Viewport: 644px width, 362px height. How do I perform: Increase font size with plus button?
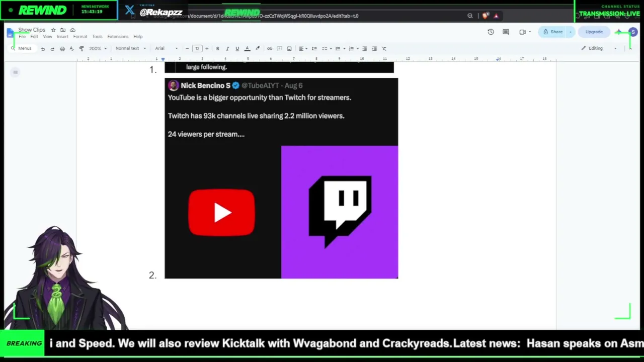tap(207, 49)
